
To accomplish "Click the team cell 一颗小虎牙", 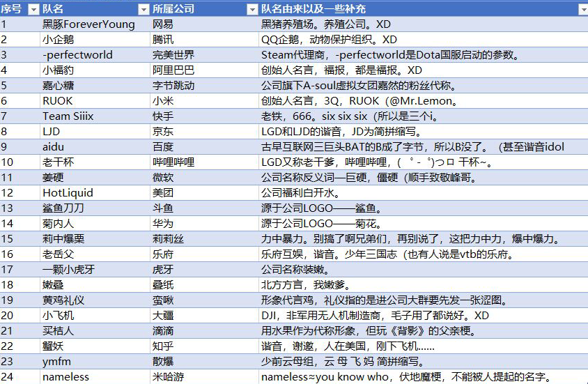I will pos(95,270).
